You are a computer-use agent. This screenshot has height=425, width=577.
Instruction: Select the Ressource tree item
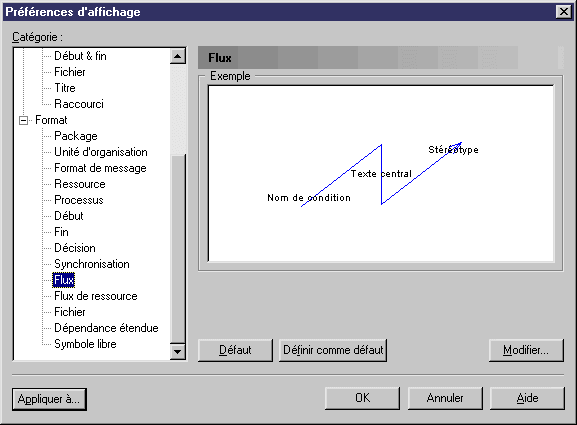79,184
